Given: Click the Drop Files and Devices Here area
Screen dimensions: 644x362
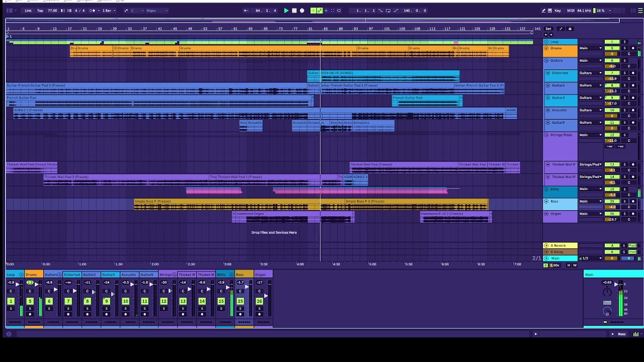Looking at the screenshot, I should (x=274, y=232).
